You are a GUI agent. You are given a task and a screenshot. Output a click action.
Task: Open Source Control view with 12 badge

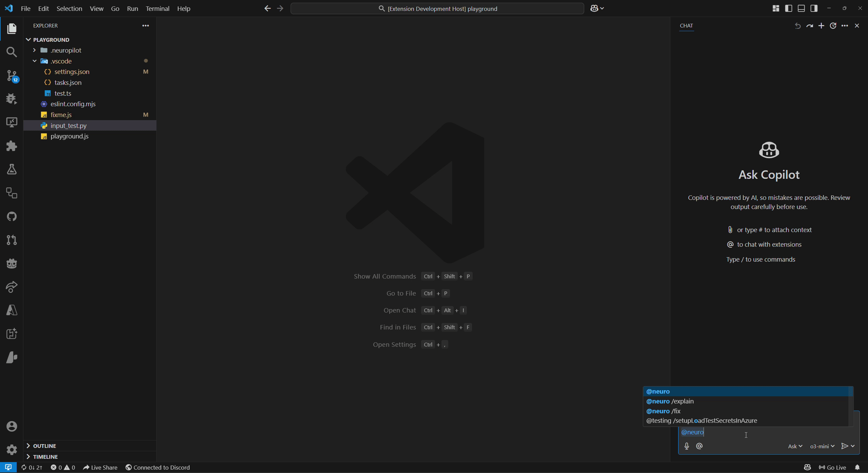[x=12, y=76]
